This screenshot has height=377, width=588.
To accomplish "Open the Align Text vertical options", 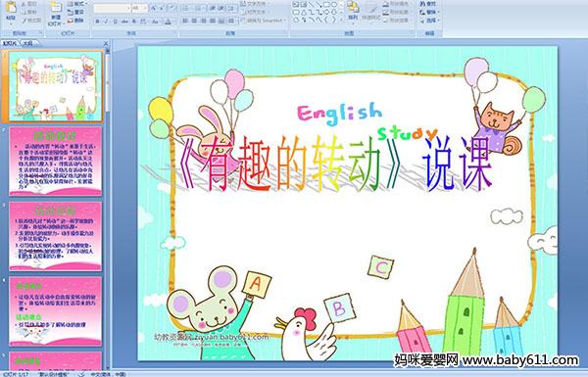I will 257,12.
